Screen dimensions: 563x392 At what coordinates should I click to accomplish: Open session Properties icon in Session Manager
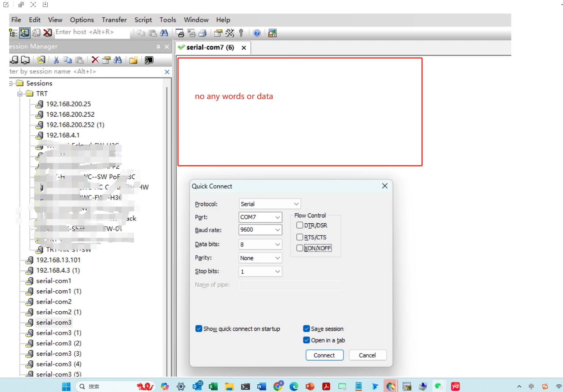[x=106, y=60]
